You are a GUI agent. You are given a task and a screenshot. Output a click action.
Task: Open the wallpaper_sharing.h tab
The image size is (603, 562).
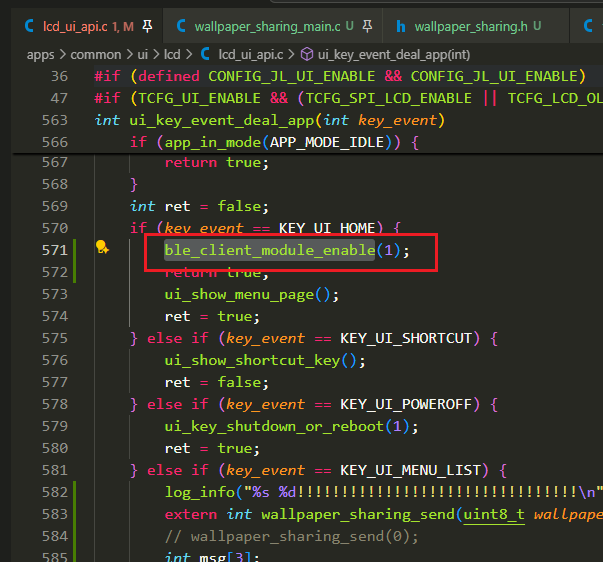pos(476,27)
